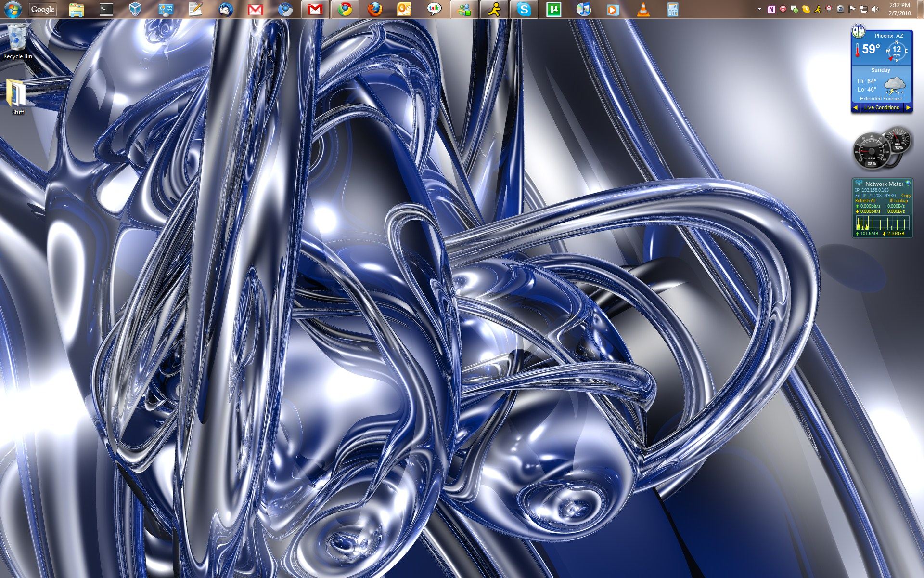Screen dimensions: 924x578
Task: Launch the command prompt terminal icon
Action: coord(106,10)
